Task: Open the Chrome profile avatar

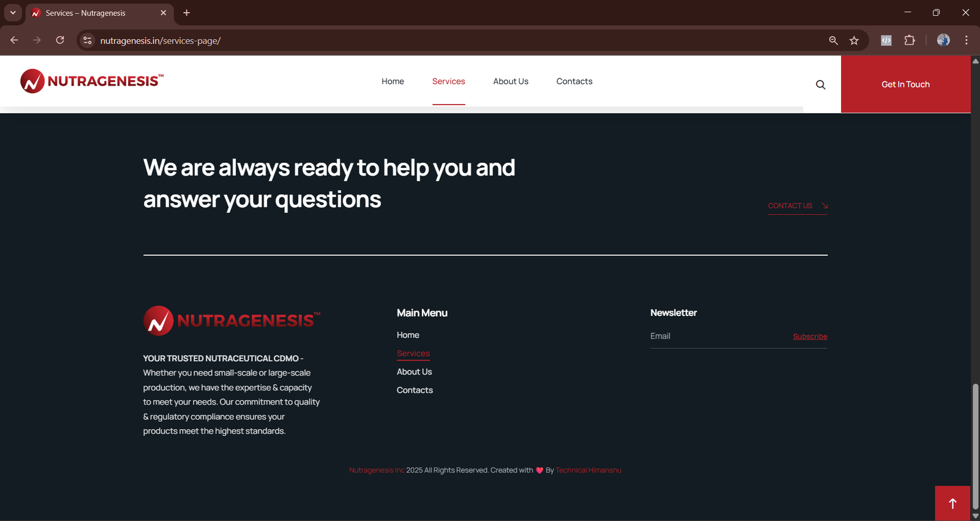Action: point(943,40)
